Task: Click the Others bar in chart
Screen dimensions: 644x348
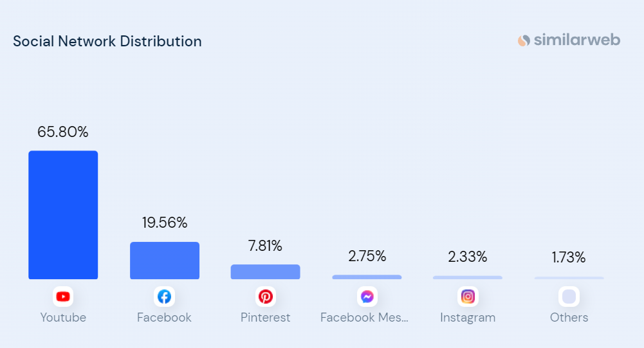Action: coord(569,278)
